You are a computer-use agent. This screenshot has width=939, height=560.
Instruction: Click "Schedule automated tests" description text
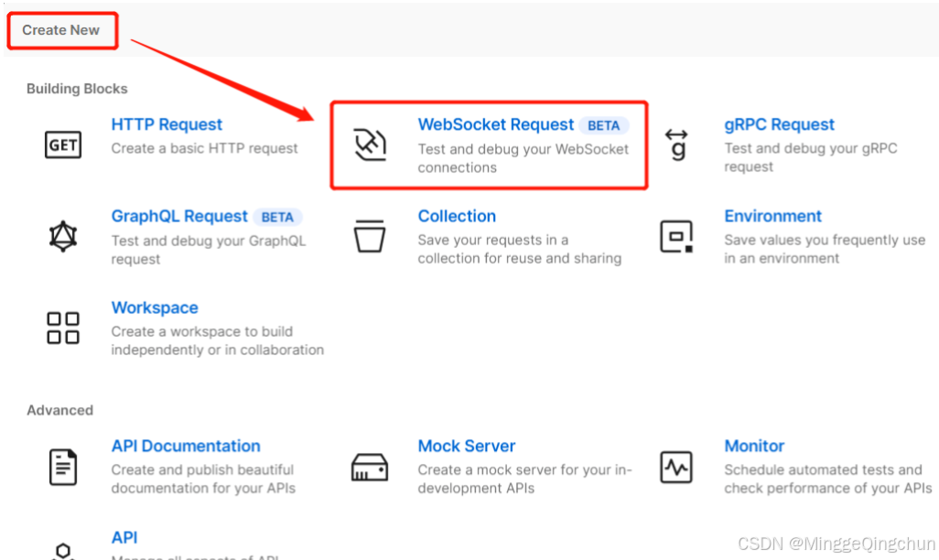828,479
